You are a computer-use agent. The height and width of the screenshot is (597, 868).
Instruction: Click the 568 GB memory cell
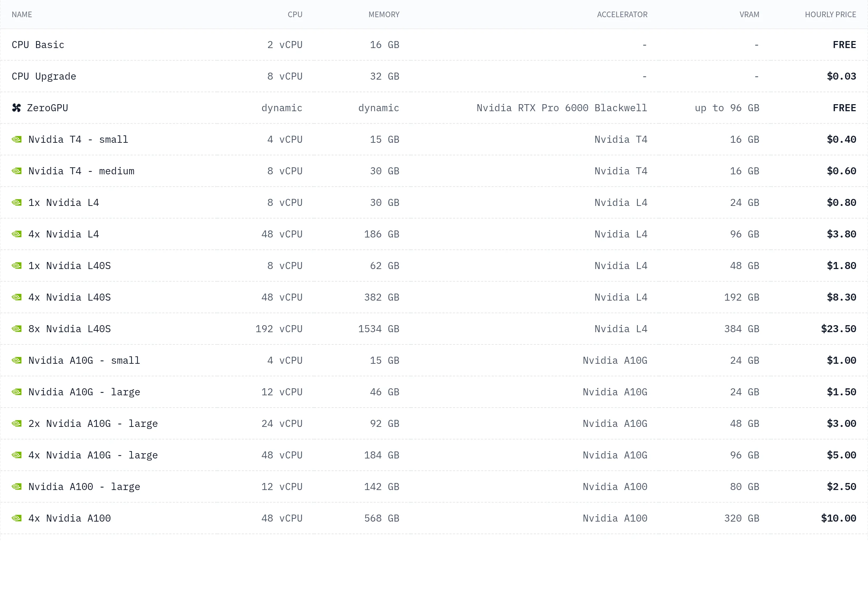[382, 518]
